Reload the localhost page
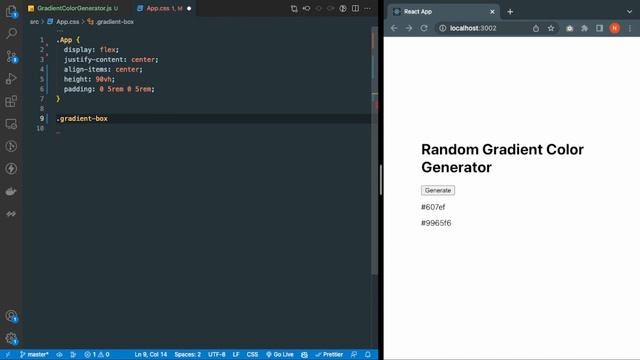 click(424, 28)
